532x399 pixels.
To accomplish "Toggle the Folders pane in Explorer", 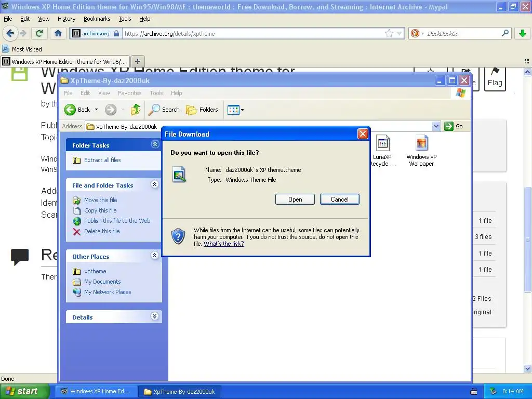I will tap(202, 110).
